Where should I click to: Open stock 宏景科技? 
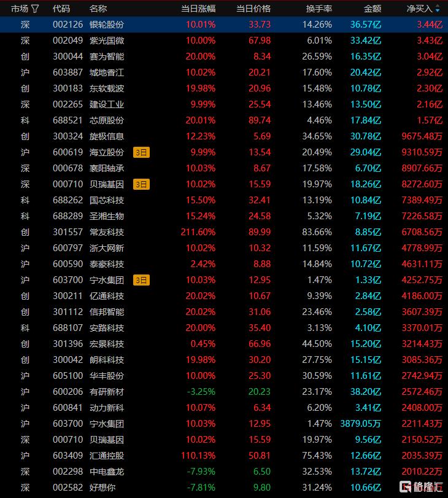coord(107,344)
